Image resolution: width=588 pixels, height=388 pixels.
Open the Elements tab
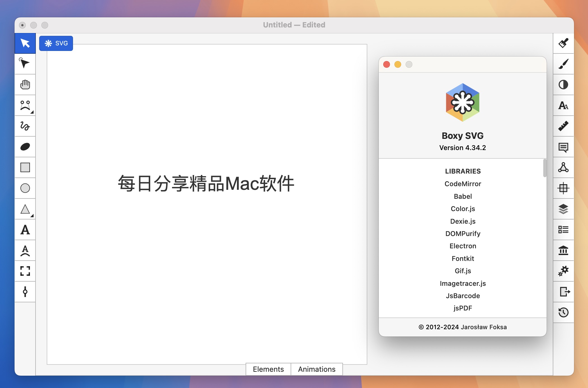click(268, 369)
